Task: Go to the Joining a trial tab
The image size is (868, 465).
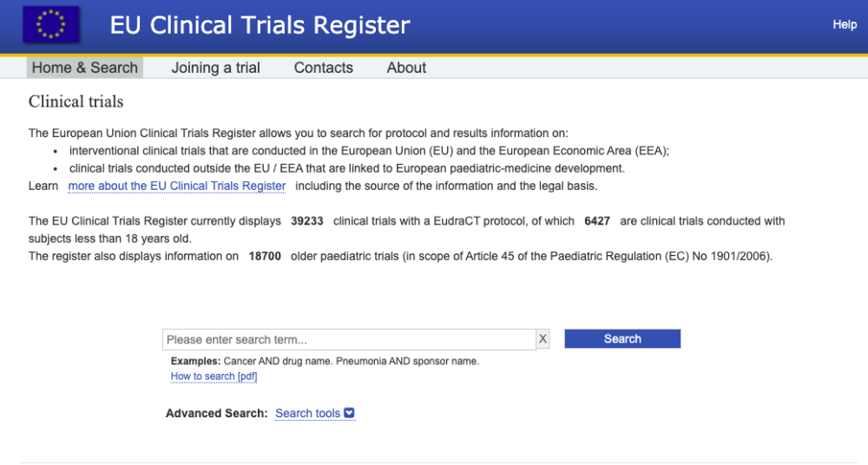Action: (x=216, y=68)
